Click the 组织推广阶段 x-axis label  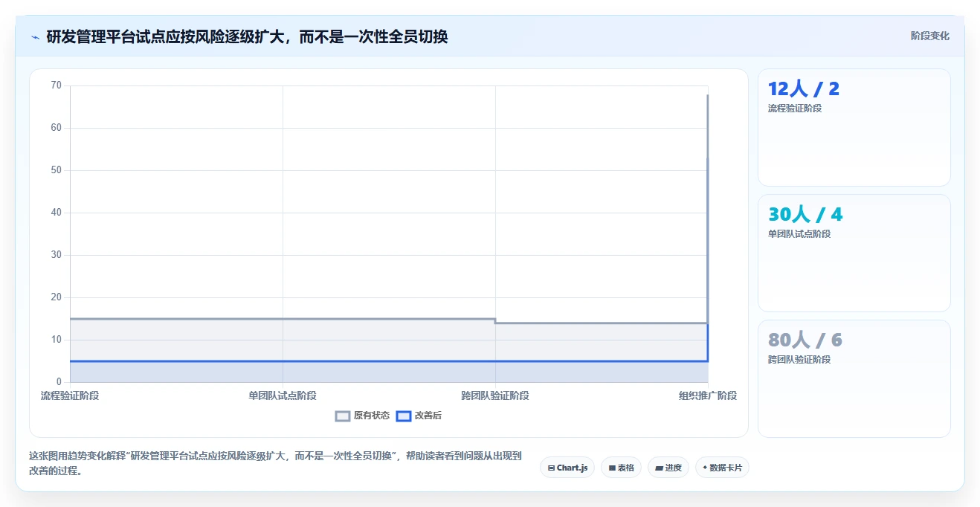708,395
